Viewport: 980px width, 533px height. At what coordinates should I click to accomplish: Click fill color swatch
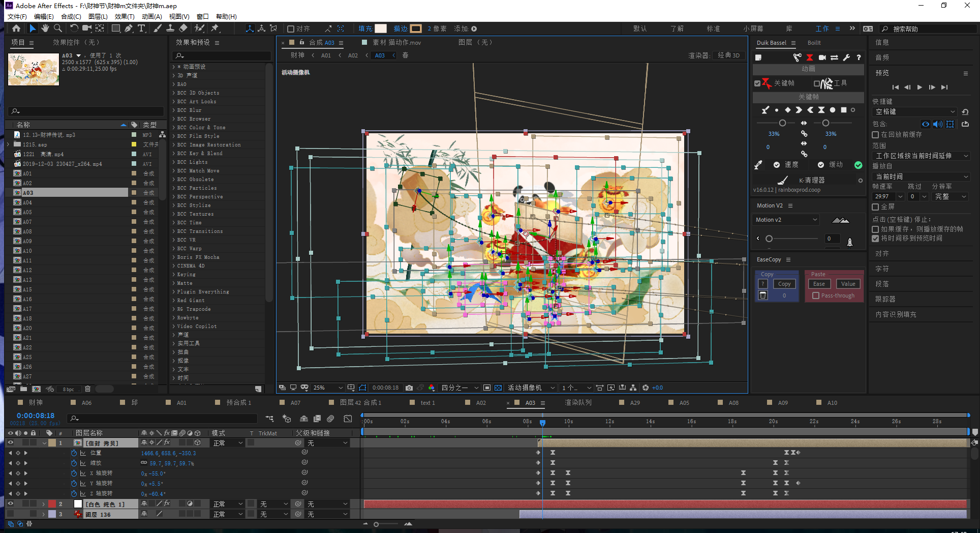pos(381,29)
